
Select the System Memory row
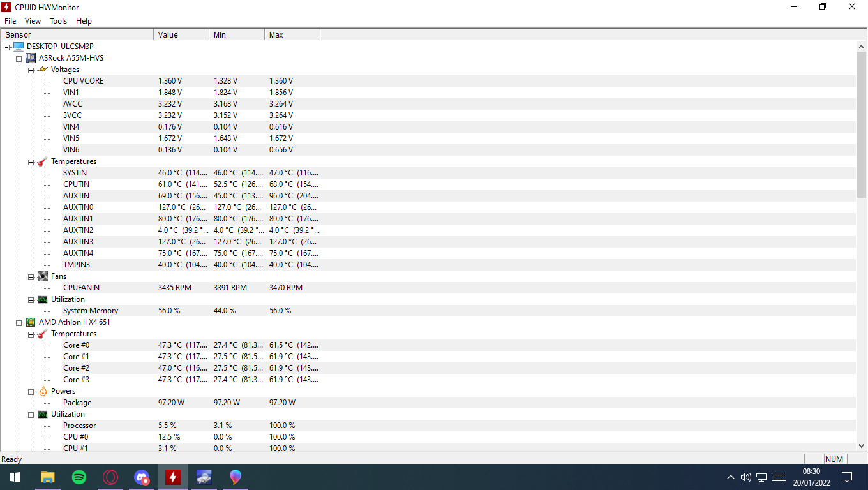click(428, 311)
